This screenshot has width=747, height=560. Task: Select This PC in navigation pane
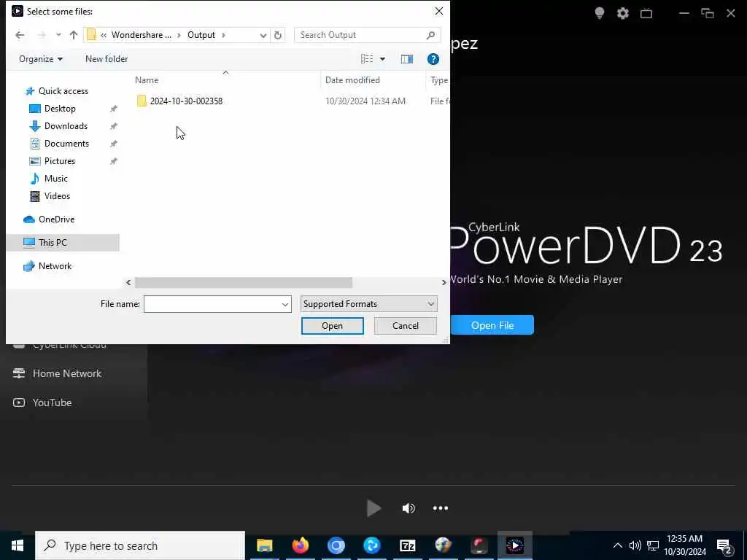53,242
